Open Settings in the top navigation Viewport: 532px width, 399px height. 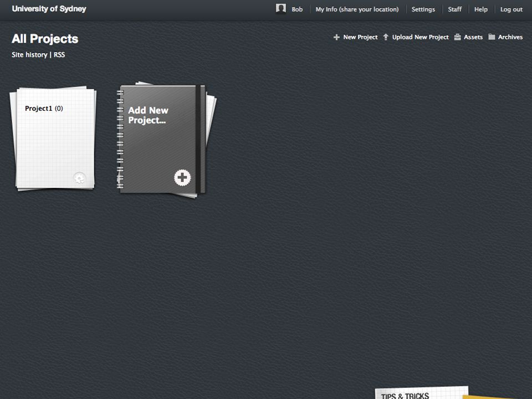click(423, 9)
